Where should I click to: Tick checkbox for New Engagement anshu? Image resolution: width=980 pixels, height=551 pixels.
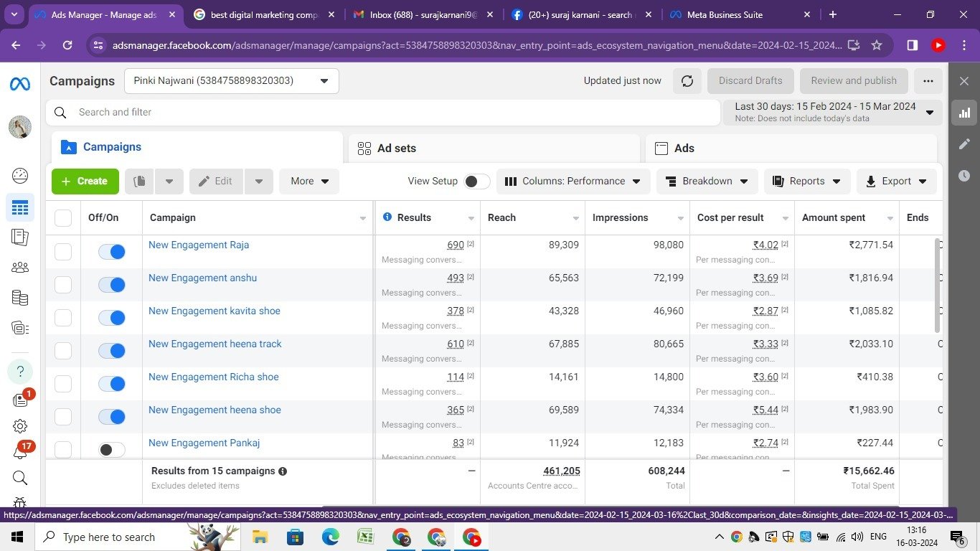point(63,285)
